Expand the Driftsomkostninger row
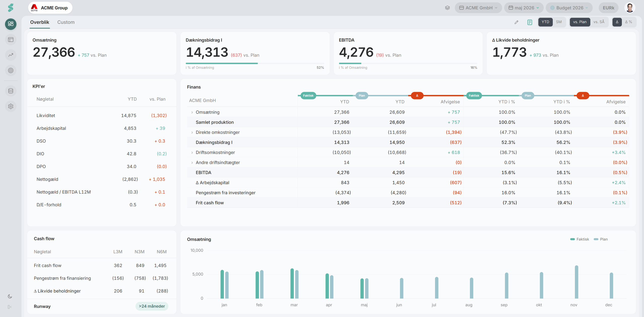Screen dimensions: 644x317 click(192, 152)
